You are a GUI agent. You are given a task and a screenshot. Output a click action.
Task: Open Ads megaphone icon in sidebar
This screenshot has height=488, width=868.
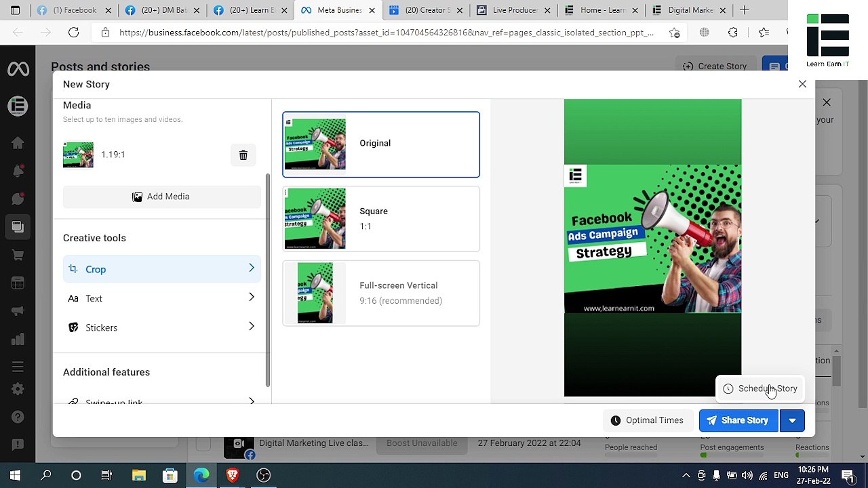[x=18, y=311]
